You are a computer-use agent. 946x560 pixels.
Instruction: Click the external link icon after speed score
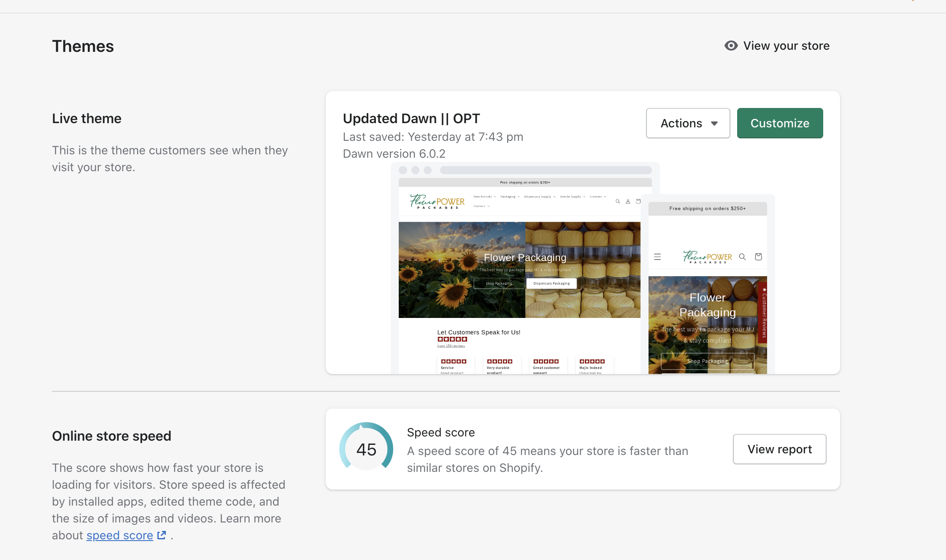[162, 535]
